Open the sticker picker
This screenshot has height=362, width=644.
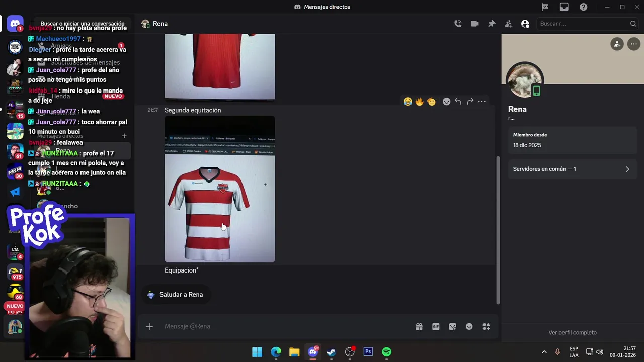[x=453, y=327]
